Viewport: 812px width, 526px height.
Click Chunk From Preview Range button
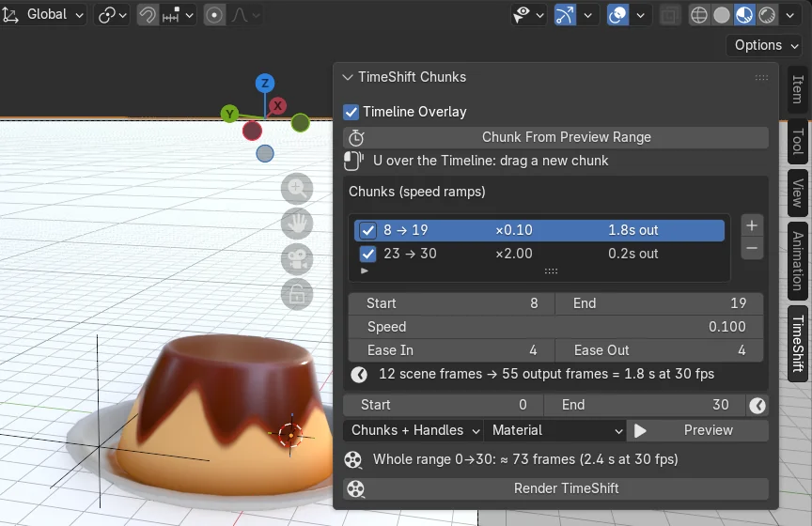click(x=555, y=137)
